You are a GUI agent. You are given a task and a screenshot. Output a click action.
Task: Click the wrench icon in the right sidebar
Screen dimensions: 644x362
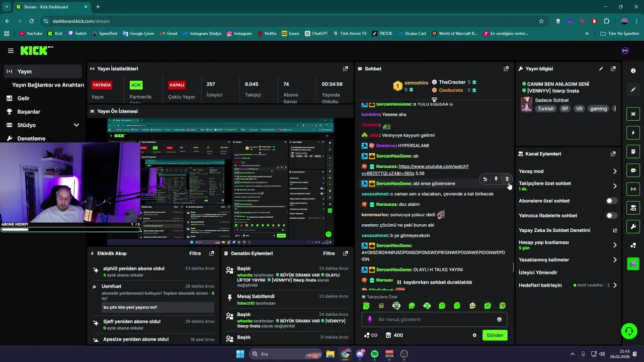coord(633,226)
